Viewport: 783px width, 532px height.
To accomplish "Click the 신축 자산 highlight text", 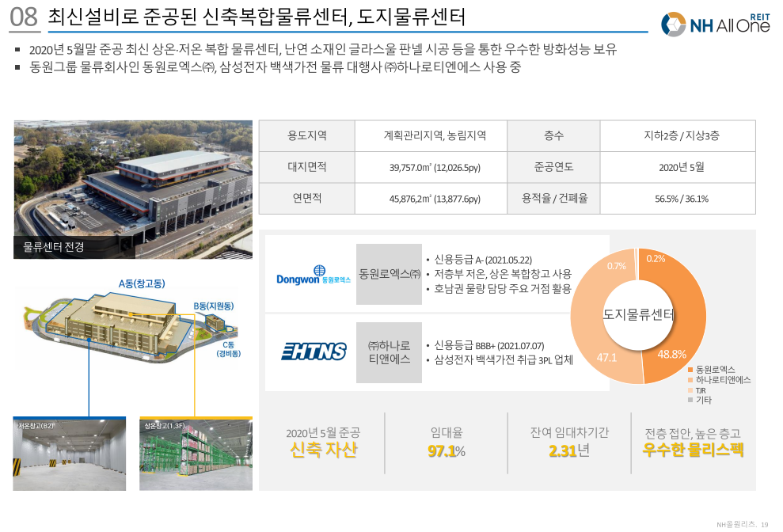I will [324, 450].
